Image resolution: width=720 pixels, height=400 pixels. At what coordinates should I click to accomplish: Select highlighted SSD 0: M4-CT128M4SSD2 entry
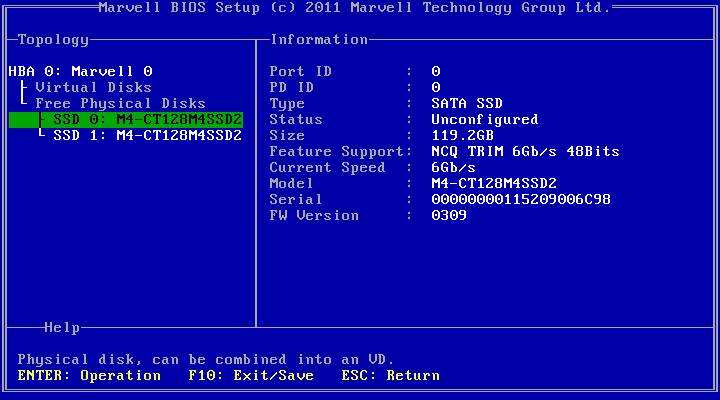(126, 120)
